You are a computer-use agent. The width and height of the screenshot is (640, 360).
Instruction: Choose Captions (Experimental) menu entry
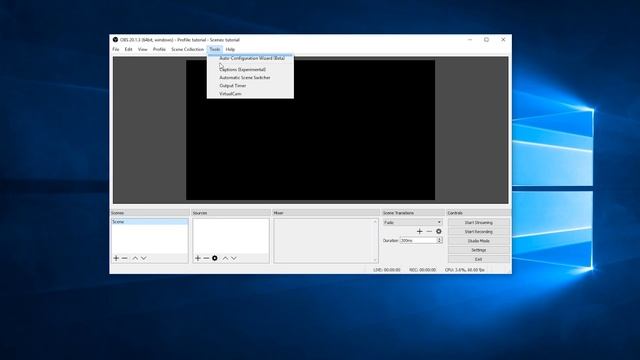tap(250, 69)
